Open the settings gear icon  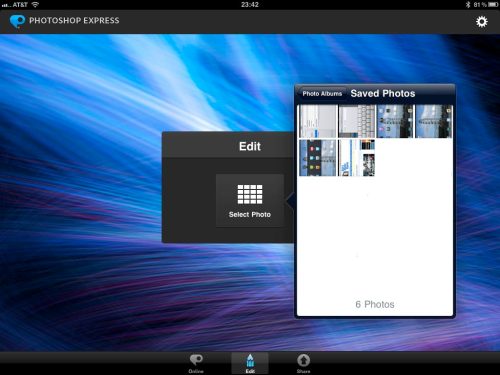tap(482, 22)
